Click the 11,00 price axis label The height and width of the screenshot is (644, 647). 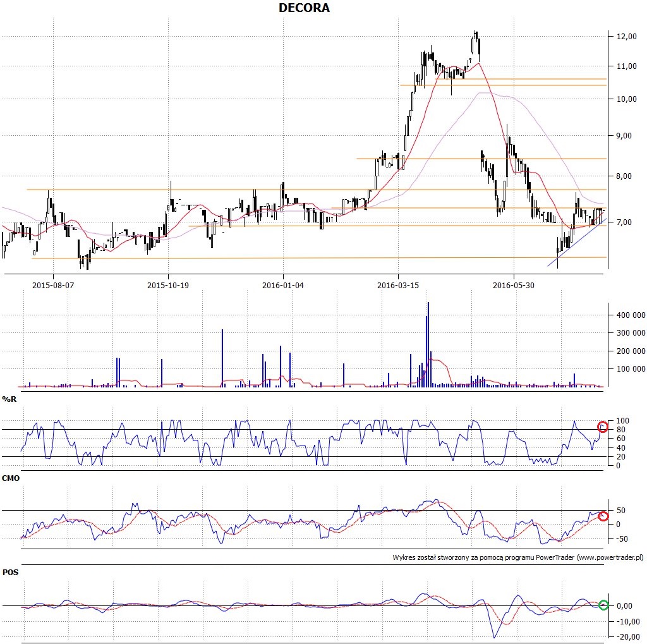(626, 66)
